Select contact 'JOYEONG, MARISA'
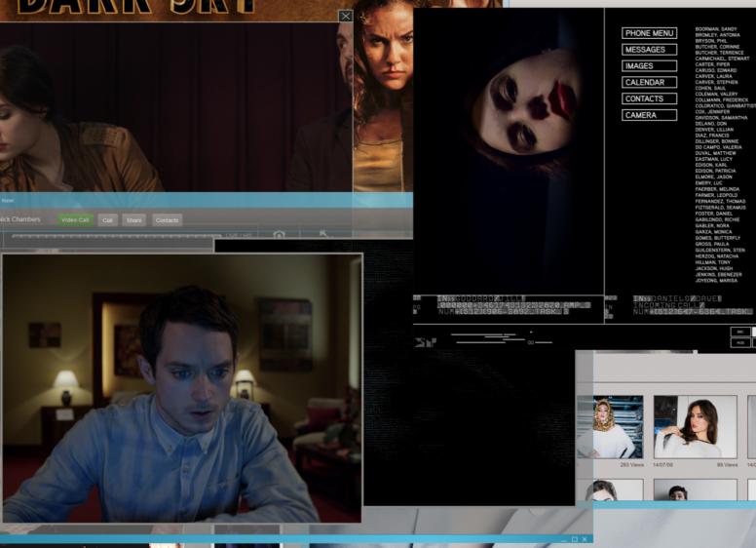The image size is (756, 548). tap(716, 280)
